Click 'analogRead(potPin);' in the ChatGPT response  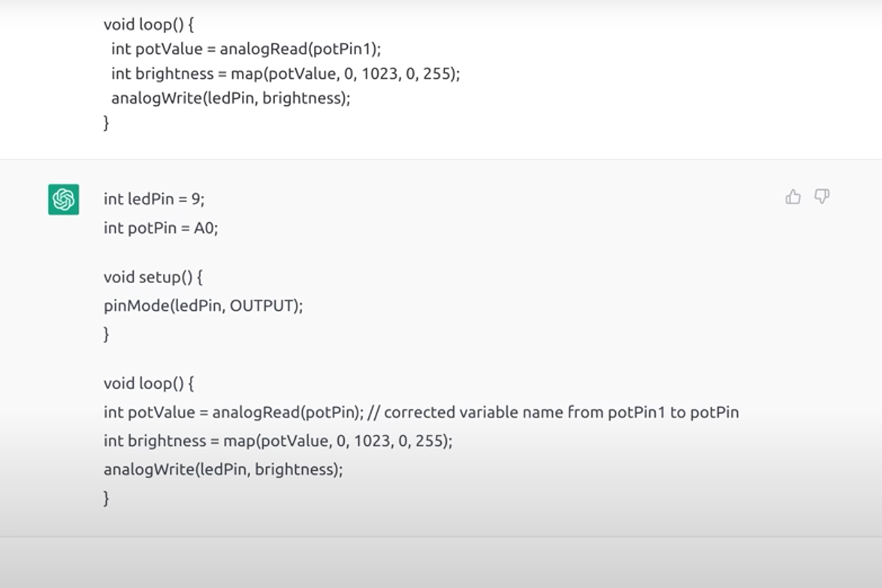pos(288,412)
